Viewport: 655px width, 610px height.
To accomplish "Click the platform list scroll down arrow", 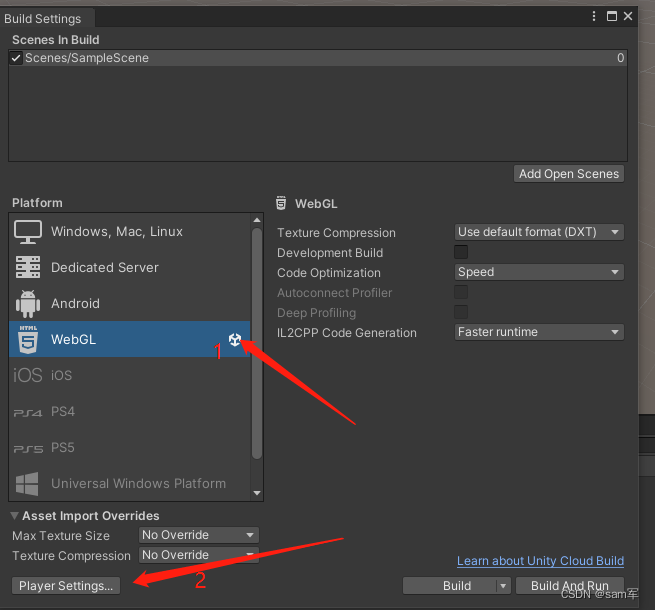I will click(257, 493).
